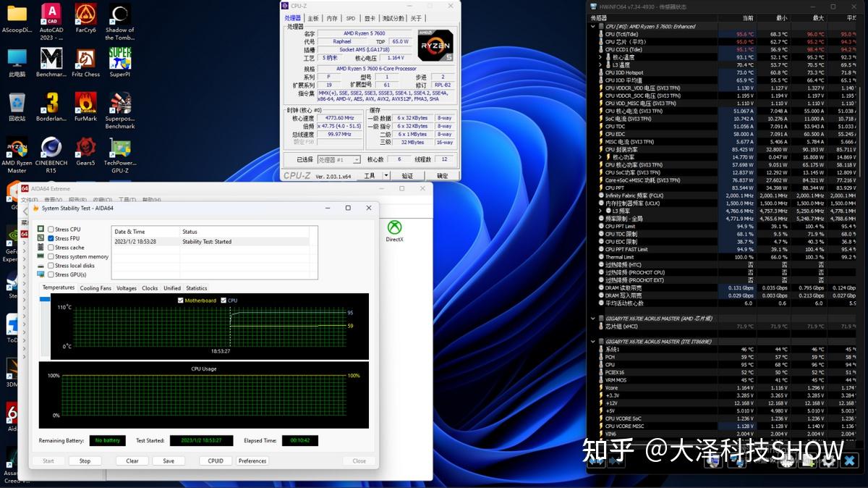This screenshot has height=488, width=868.
Task: Open FurMark desktop shortcut
Action: tap(85, 107)
